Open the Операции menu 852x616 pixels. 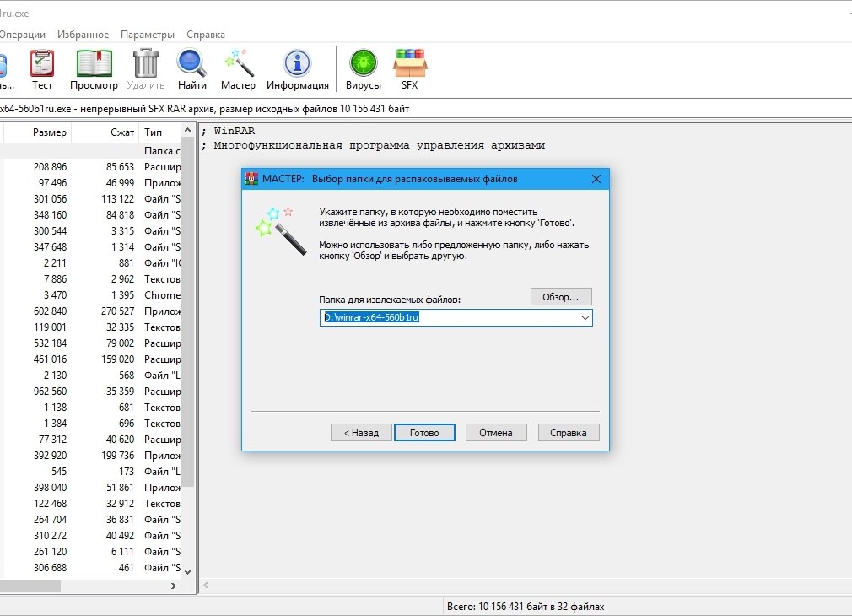(22, 35)
